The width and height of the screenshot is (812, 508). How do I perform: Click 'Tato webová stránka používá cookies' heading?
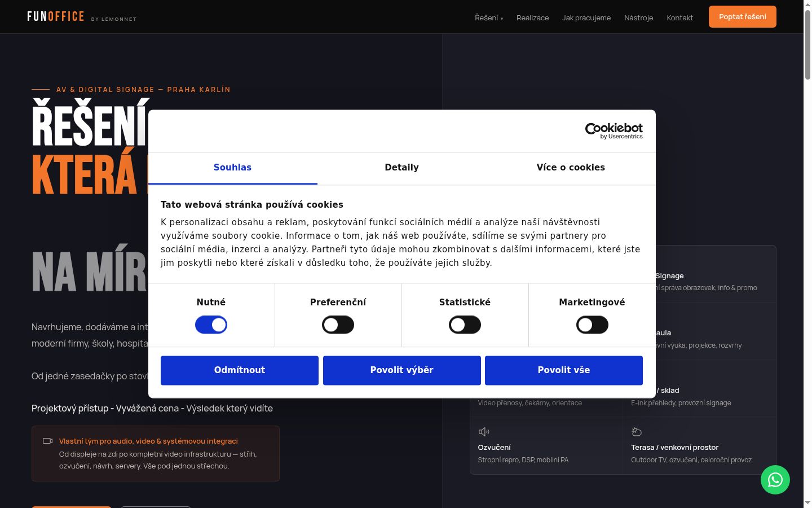point(251,204)
